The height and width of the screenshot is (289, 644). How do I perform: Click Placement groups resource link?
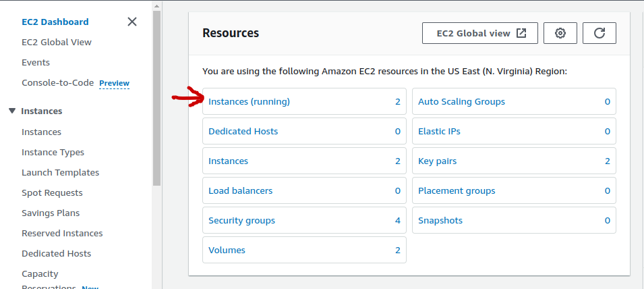coord(457,190)
